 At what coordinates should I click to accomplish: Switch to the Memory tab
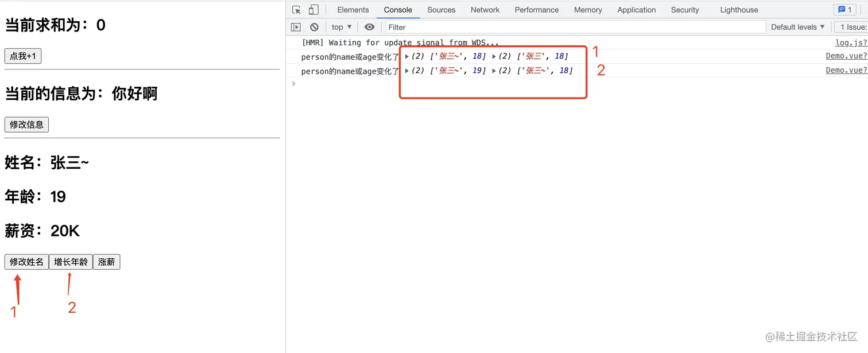pos(588,10)
